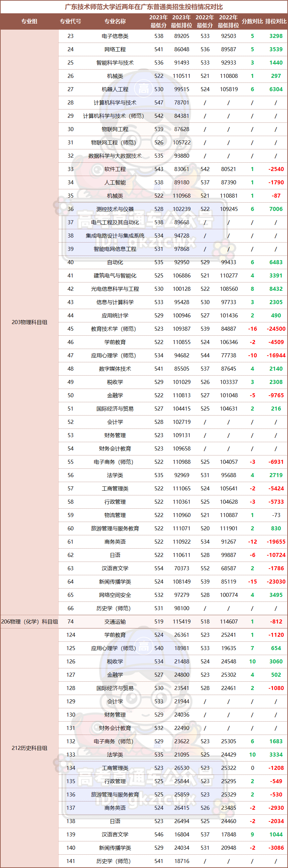Select major code 141
This screenshot has height=868, width=288.
(x=71, y=861)
